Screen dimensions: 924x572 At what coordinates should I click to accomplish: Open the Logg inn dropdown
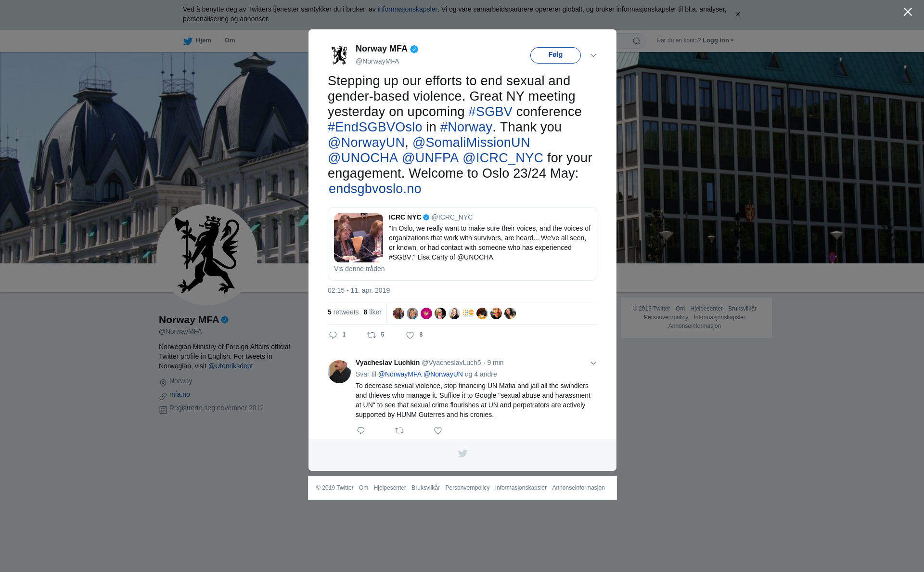(x=718, y=40)
